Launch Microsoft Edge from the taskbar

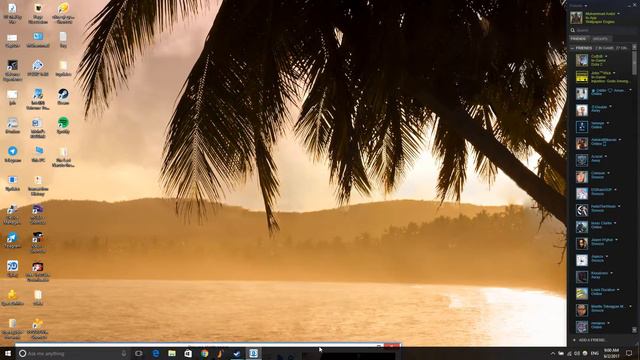point(156,353)
